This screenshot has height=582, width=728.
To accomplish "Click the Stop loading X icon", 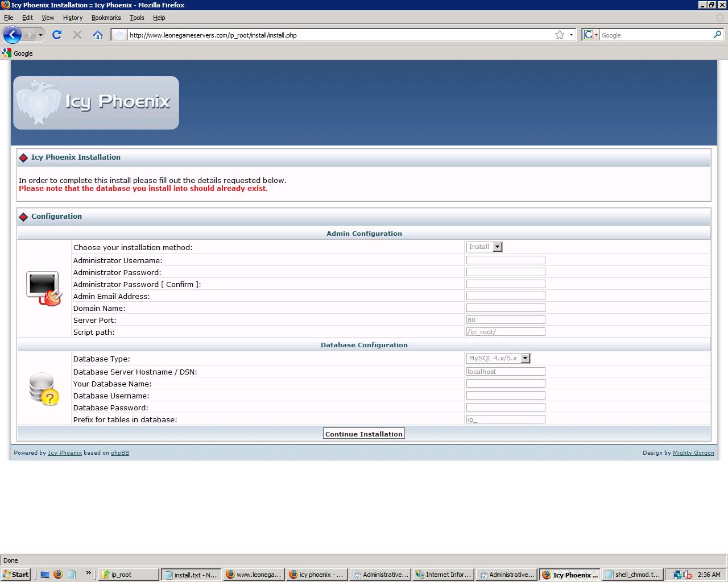I will 77,35.
